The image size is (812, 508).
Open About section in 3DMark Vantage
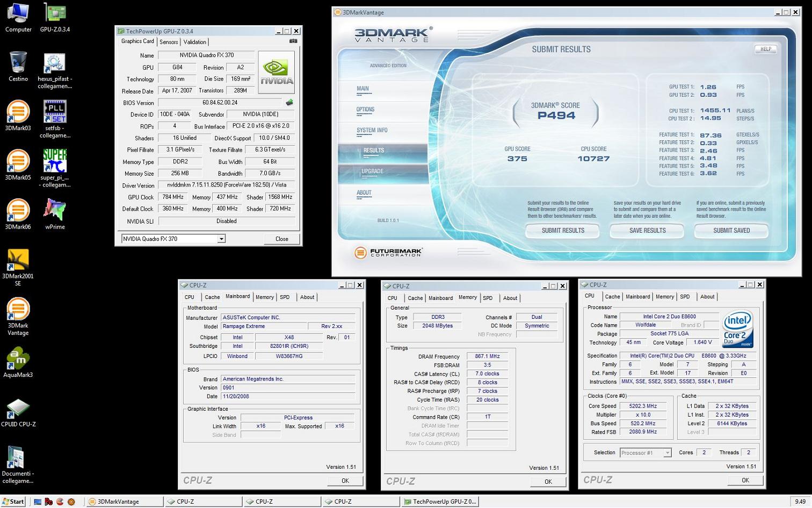click(364, 192)
